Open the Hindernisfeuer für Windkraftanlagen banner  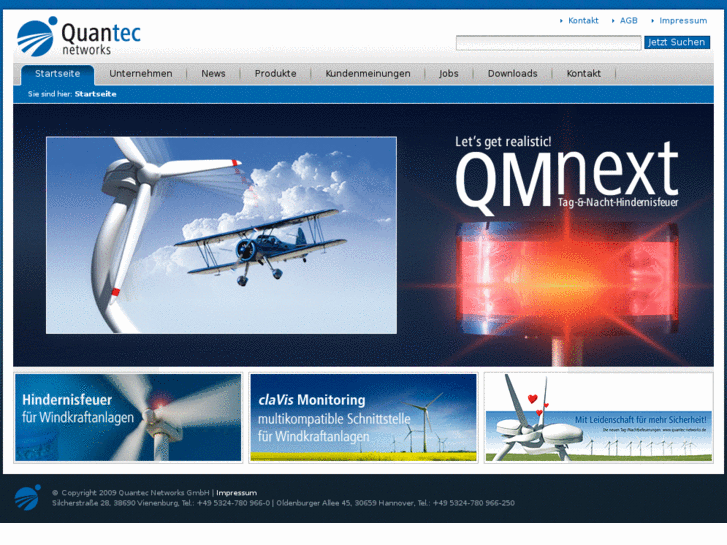[128, 417]
